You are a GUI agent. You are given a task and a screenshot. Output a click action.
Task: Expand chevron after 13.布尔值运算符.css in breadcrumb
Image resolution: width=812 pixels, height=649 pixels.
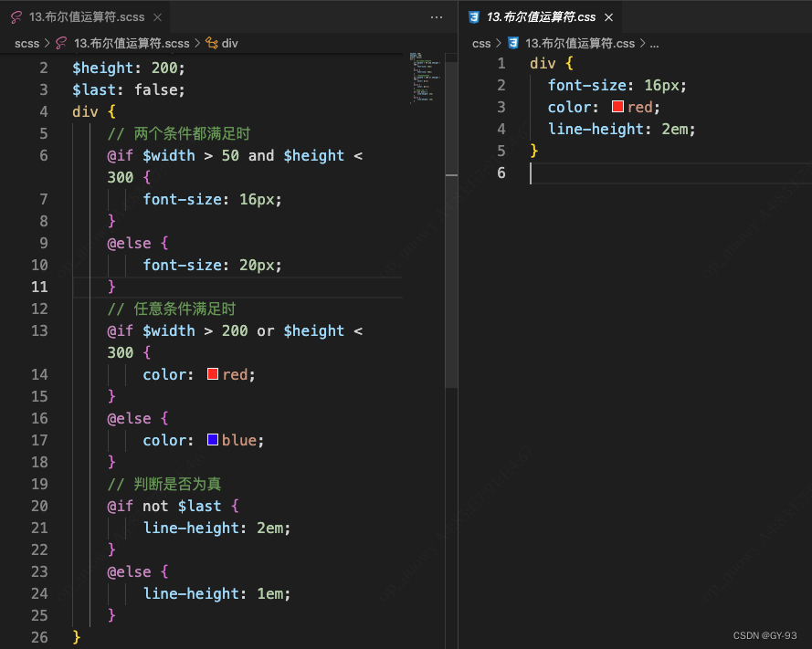click(642, 44)
